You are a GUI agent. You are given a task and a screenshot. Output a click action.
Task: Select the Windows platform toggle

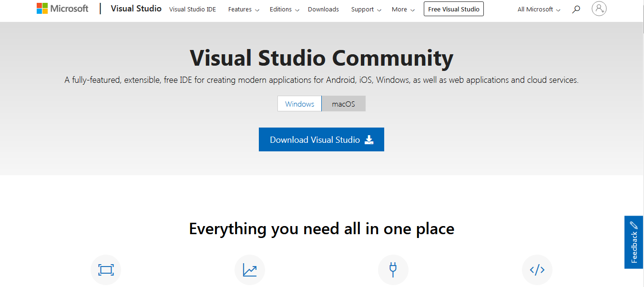299,104
